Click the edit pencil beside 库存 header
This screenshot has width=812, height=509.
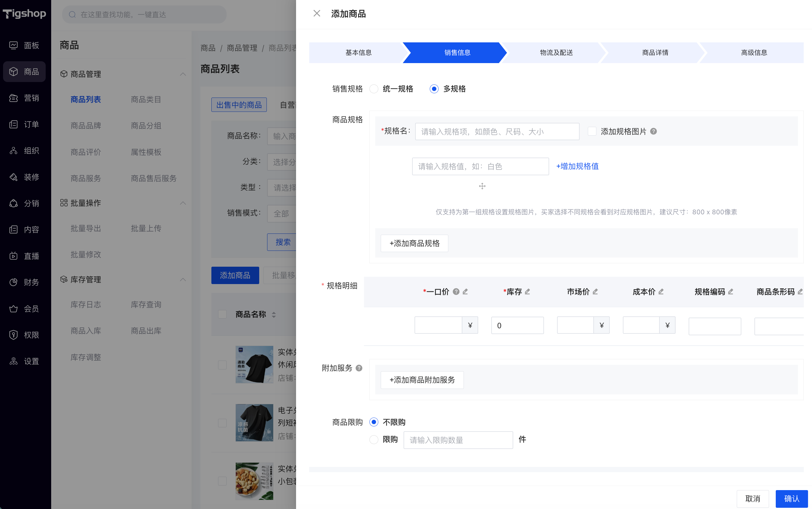[528, 291]
